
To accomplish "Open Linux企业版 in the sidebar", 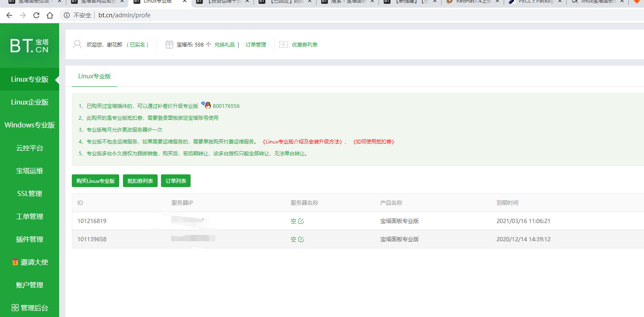I will pyautogui.click(x=30, y=102).
